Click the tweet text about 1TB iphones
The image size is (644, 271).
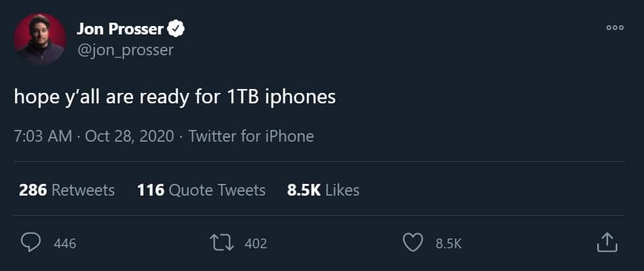click(175, 97)
